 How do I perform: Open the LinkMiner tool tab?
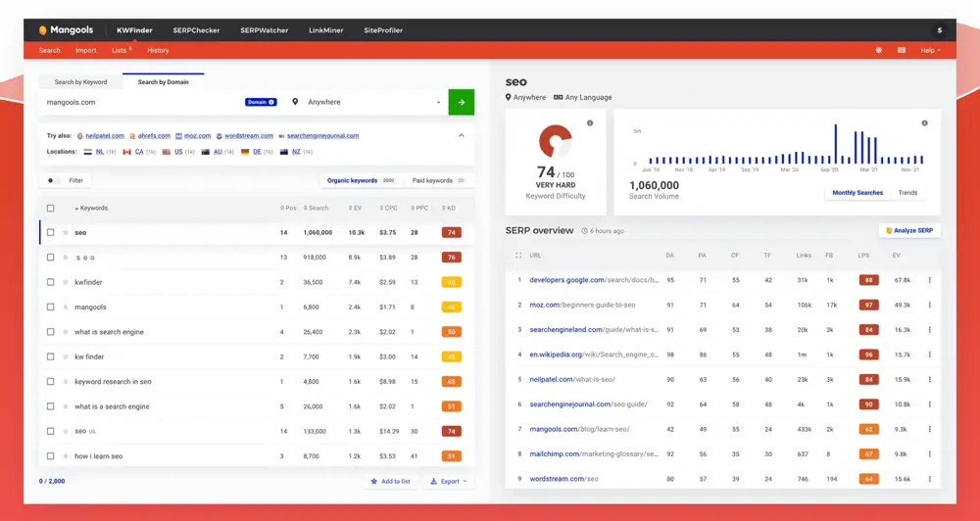coord(325,30)
